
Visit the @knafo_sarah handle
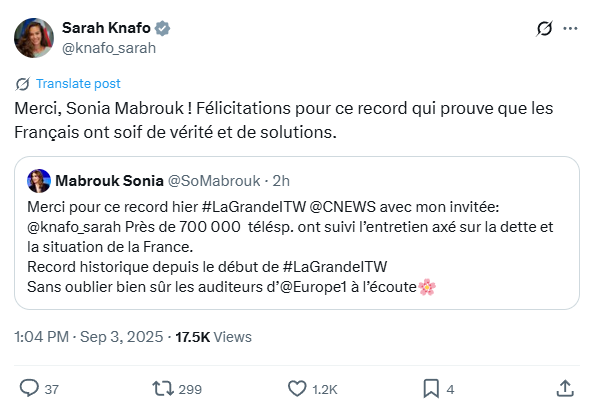coord(109,48)
